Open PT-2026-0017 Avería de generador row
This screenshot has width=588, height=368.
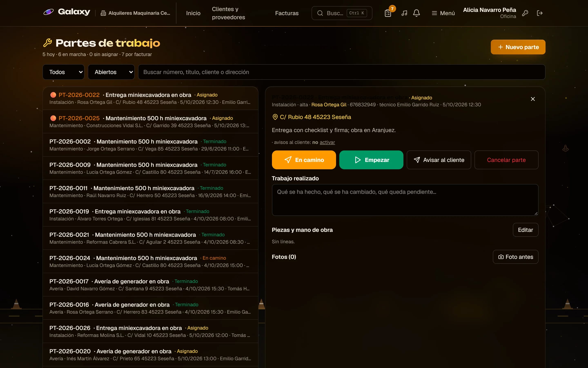click(150, 285)
